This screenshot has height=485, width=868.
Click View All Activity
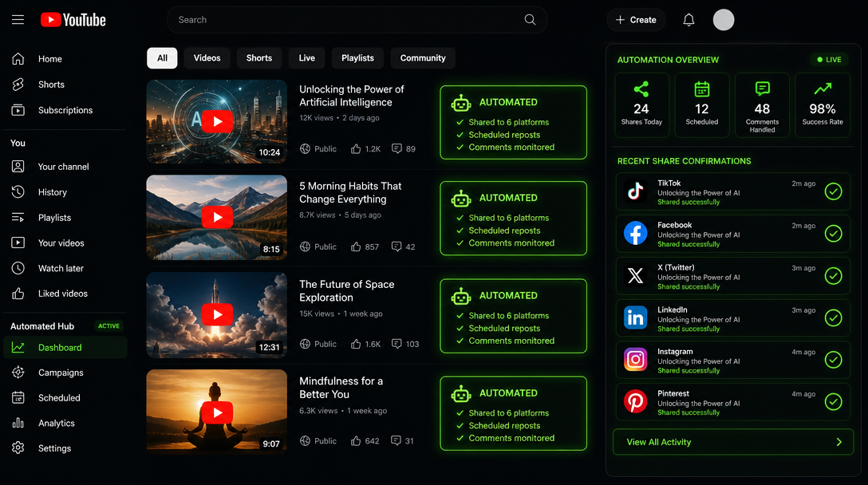point(733,442)
